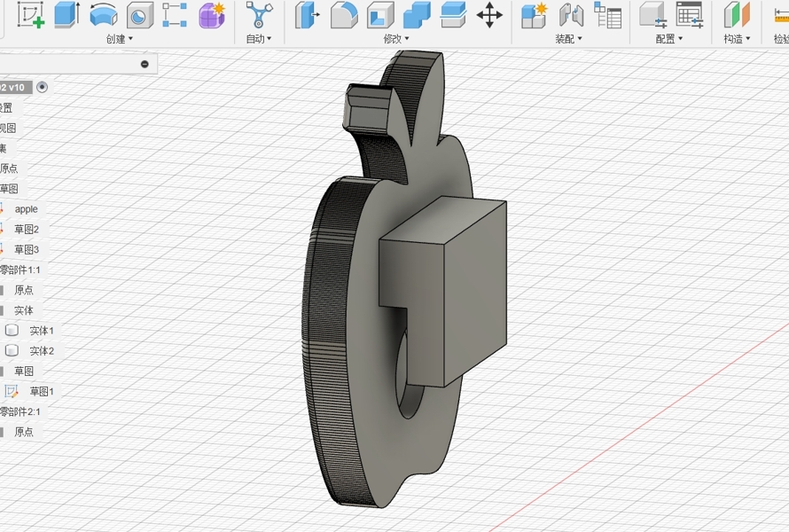Select the Midplane construct tool

737,14
